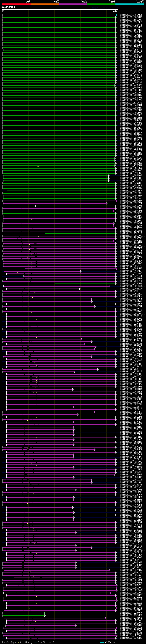
Task: Select hit label UniRef100_B8LQQ0
Action: click(131, 20)
